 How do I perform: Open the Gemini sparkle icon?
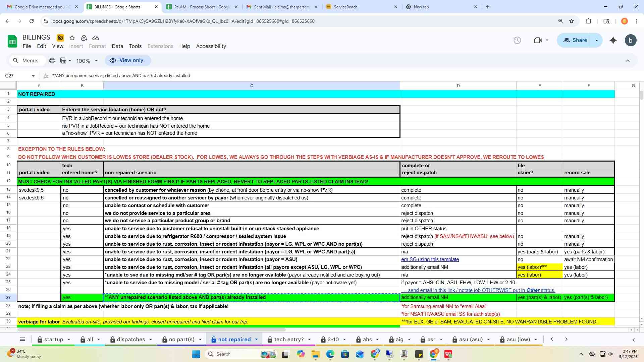[613, 40]
